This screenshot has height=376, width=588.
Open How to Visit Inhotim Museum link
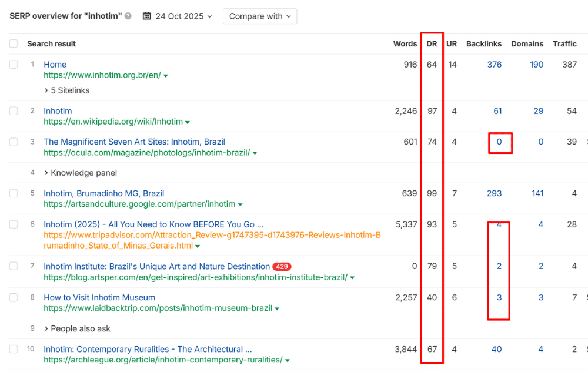99,297
